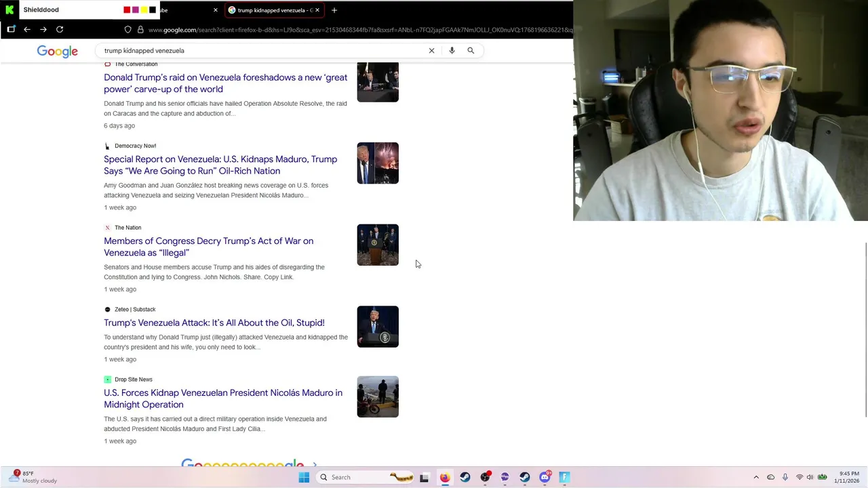The height and width of the screenshot is (488, 868).
Task: Click the Drop Site News green favicon
Action: 107,380
